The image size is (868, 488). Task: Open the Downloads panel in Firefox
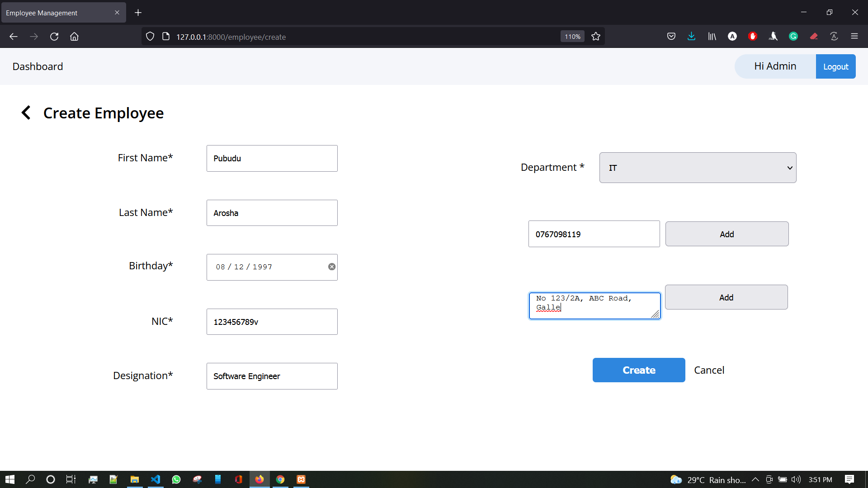click(x=691, y=36)
